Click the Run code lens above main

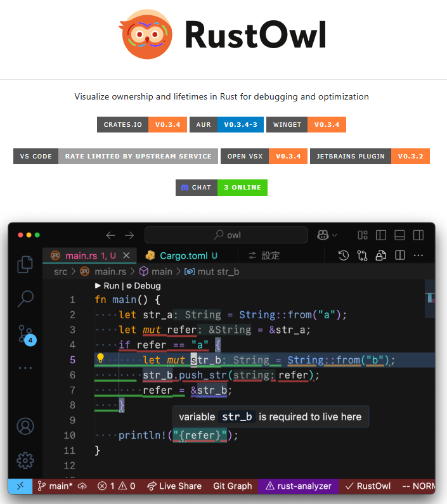point(107,286)
